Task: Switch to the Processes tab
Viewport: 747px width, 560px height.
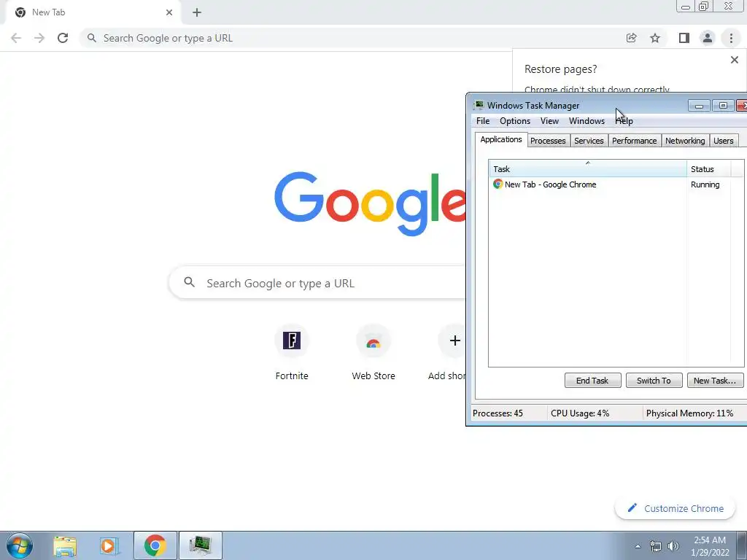Action: (x=548, y=141)
